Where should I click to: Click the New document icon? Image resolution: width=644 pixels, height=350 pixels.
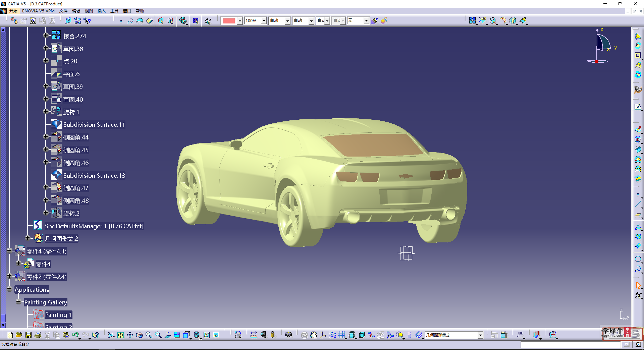(10, 335)
